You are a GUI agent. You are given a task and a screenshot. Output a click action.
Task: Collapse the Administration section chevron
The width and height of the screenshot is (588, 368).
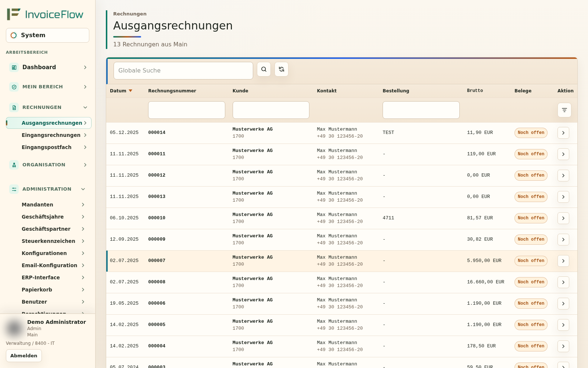point(83,189)
